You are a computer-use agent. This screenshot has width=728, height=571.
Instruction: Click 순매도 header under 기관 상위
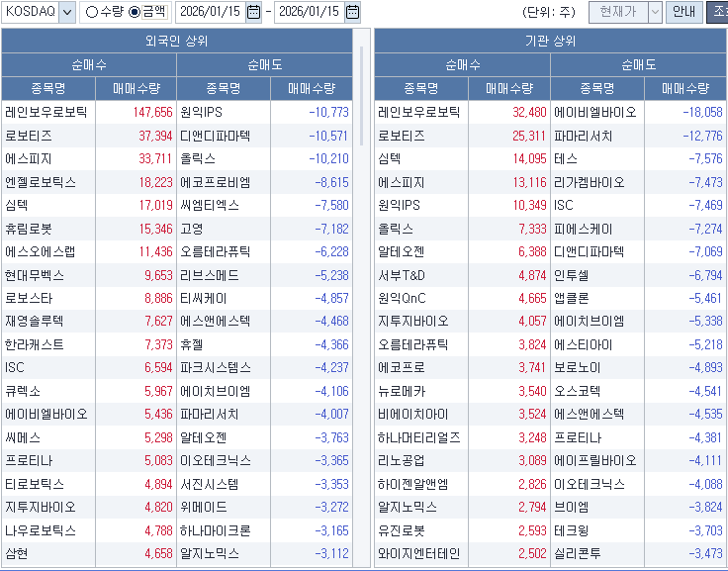(638, 64)
